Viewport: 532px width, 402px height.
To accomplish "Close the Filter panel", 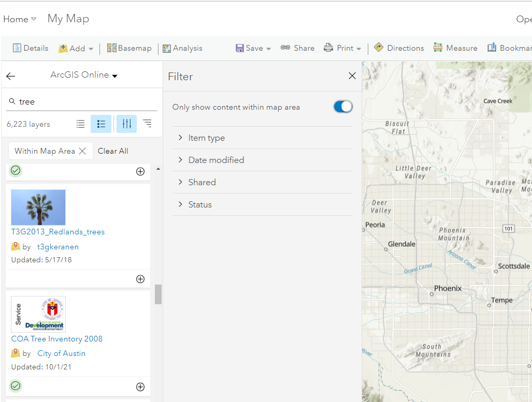I will click(x=352, y=76).
